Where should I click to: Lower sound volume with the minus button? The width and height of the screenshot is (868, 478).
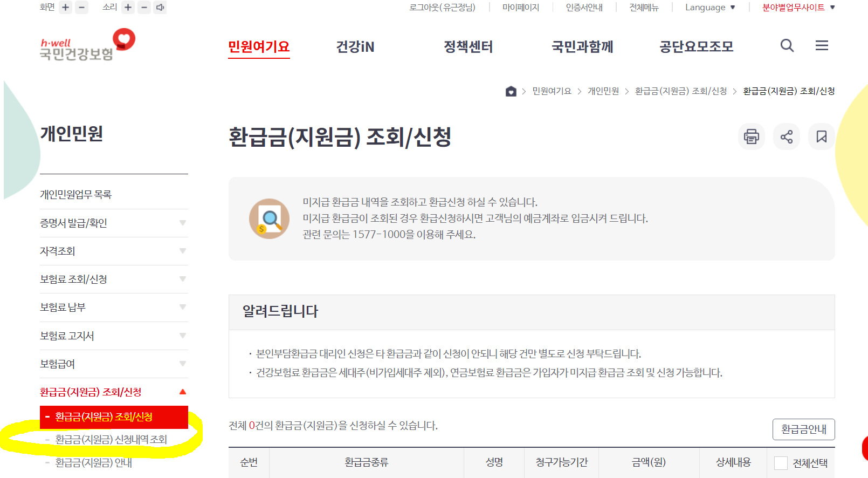tap(144, 8)
